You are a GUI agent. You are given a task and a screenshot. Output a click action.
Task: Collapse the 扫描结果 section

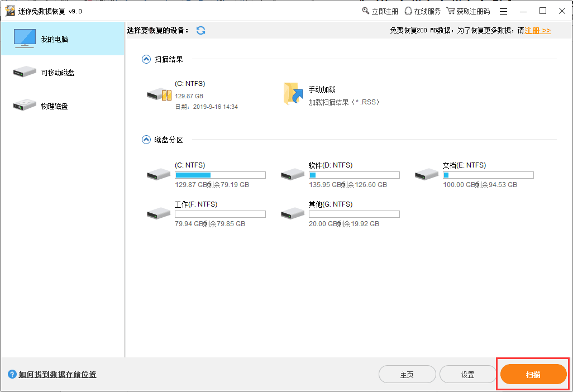(146, 59)
